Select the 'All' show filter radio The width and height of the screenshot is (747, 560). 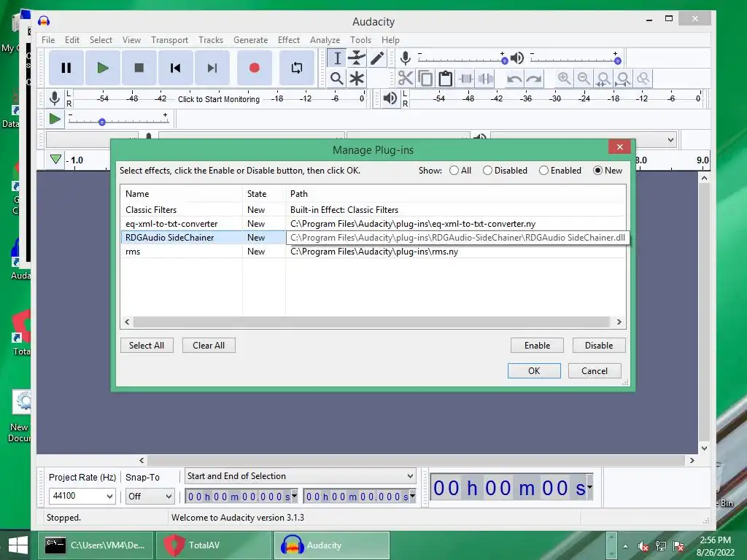tap(454, 171)
